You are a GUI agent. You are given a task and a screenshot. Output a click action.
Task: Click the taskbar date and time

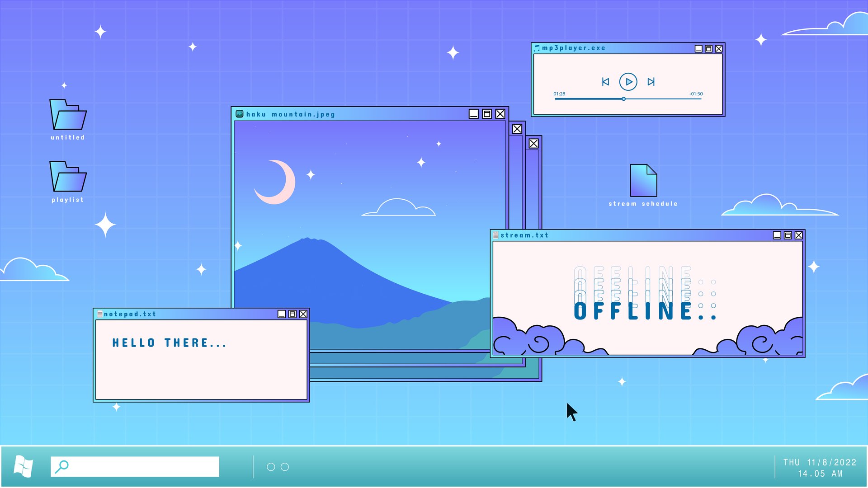pos(820,468)
